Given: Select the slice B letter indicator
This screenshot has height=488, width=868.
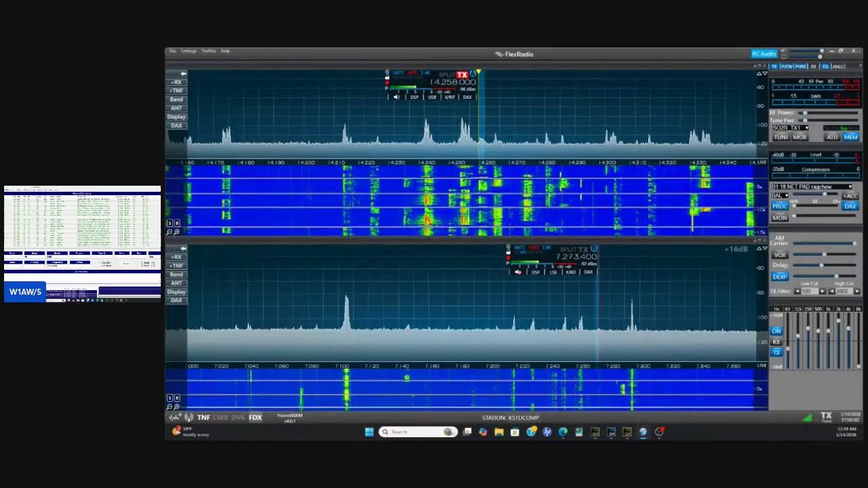Looking at the screenshot, I should (594, 249).
